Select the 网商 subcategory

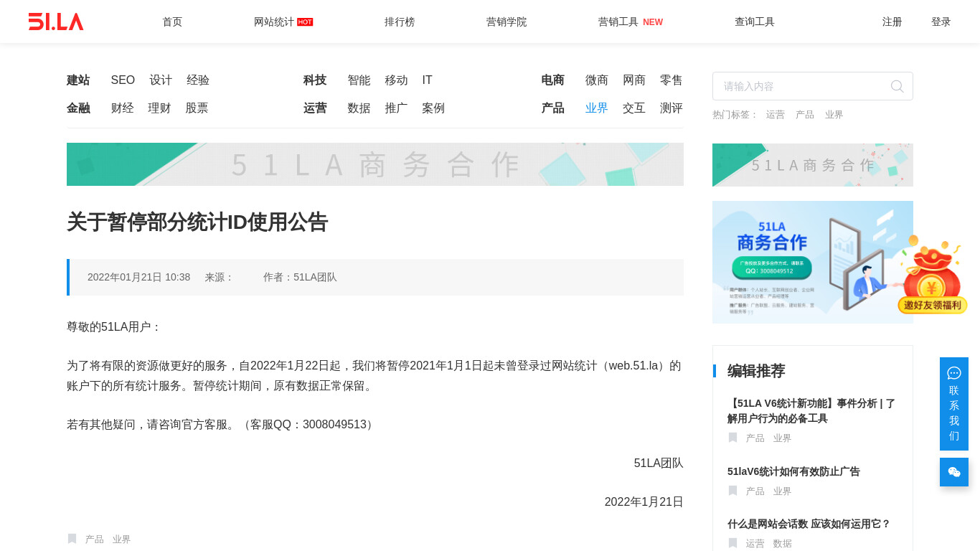pos(634,80)
